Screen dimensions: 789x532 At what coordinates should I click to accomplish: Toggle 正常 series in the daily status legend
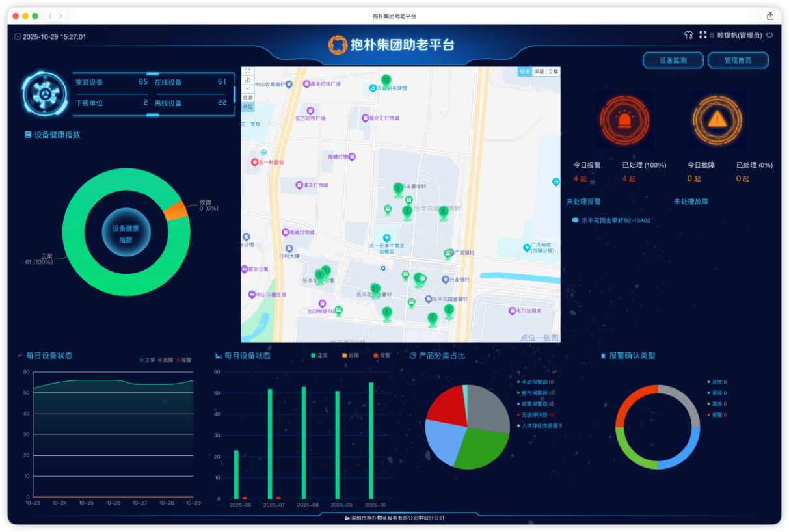tap(147, 360)
